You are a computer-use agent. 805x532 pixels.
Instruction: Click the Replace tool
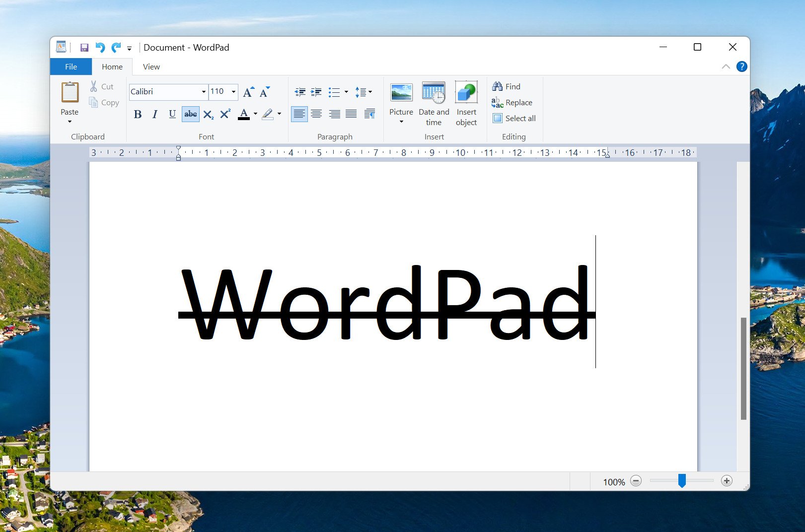point(512,102)
